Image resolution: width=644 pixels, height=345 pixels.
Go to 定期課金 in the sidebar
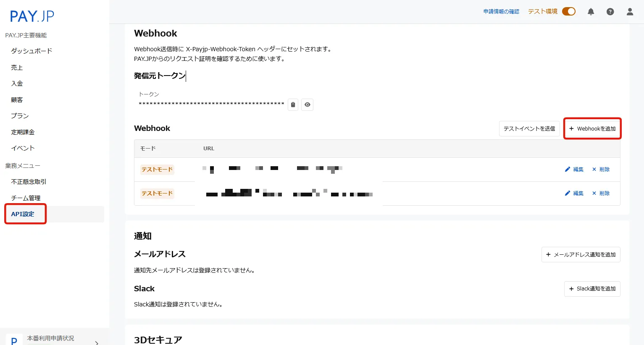tap(23, 132)
